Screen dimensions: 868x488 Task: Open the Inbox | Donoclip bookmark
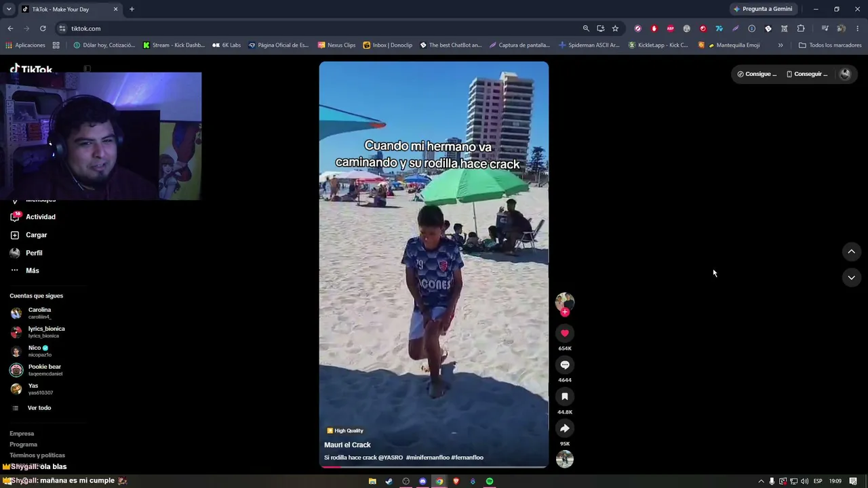pyautogui.click(x=387, y=45)
